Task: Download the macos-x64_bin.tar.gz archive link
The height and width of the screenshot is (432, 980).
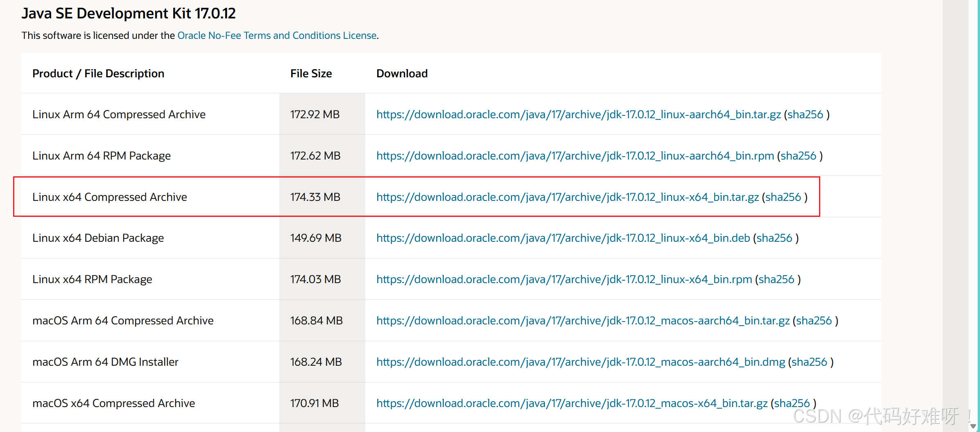Action: (x=572, y=403)
